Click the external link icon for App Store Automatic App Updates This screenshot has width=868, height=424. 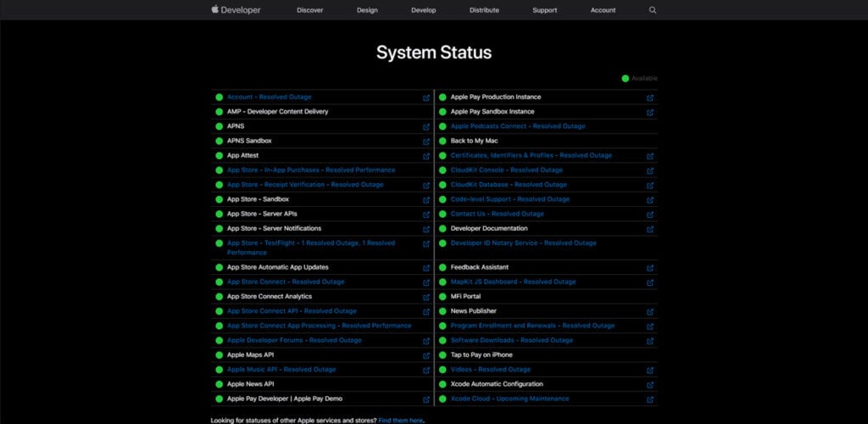(x=426, y=269)
